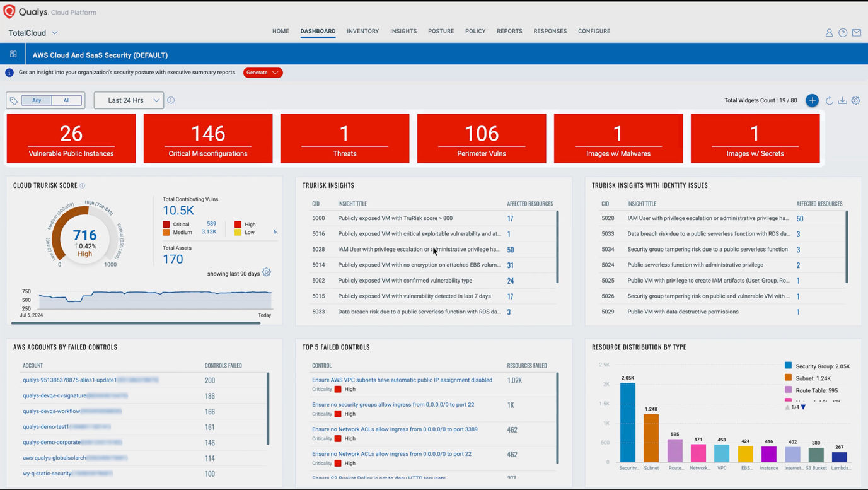The image size is (868, 490).
Task: Open the user profile icon
Action: coord(829,33)
